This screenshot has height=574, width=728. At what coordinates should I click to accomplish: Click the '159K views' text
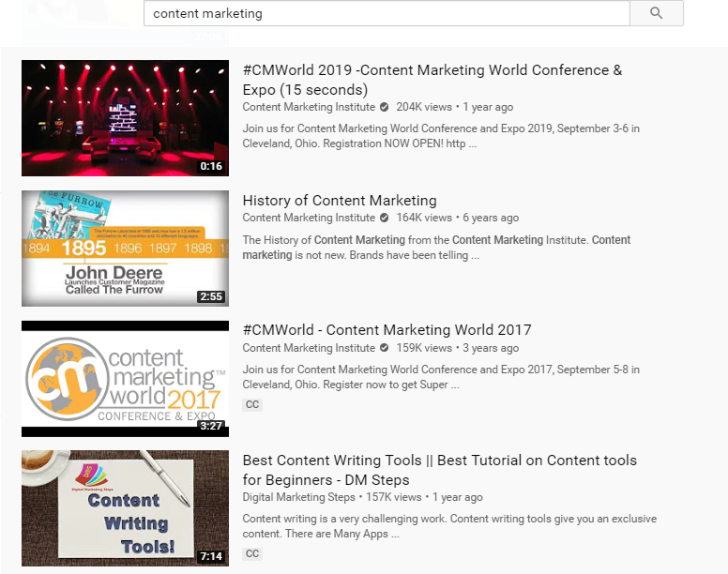tap(424, 348)
